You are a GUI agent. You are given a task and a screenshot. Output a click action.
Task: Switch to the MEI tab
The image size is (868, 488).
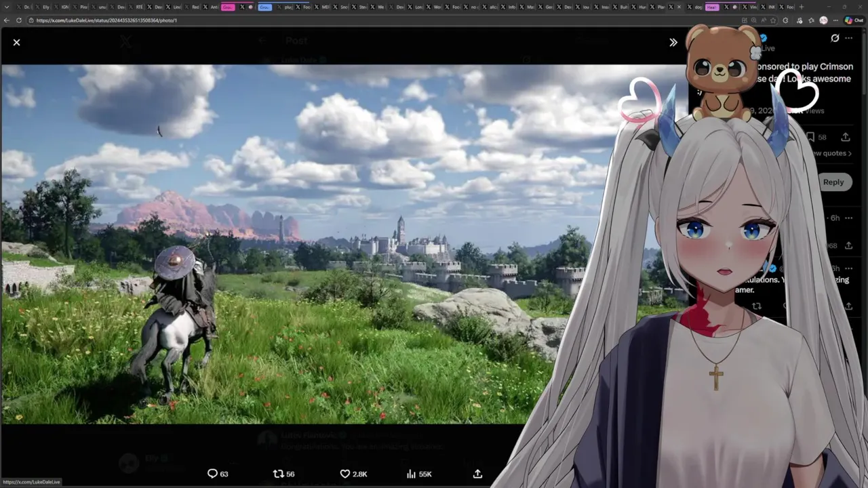click(x=321, y=7)
